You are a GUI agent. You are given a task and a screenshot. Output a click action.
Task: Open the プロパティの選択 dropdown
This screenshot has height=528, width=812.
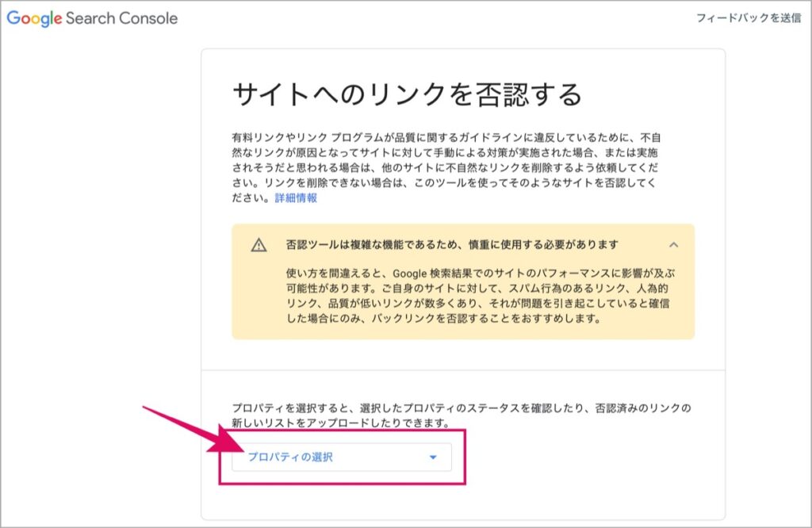(x=342, y=457)
